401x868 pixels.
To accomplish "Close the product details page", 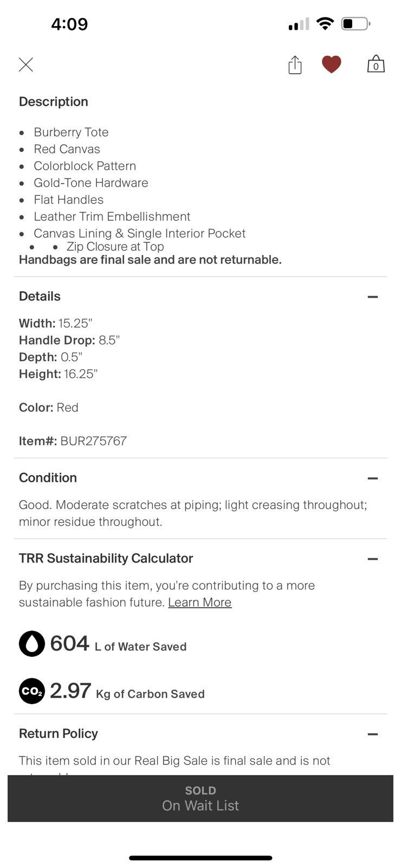I will [26, 65].
